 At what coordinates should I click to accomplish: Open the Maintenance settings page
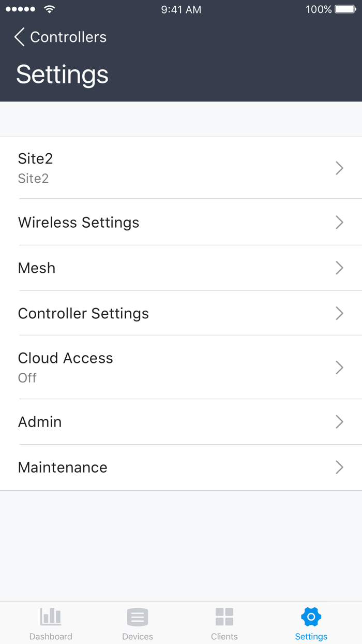coord(181,467)
